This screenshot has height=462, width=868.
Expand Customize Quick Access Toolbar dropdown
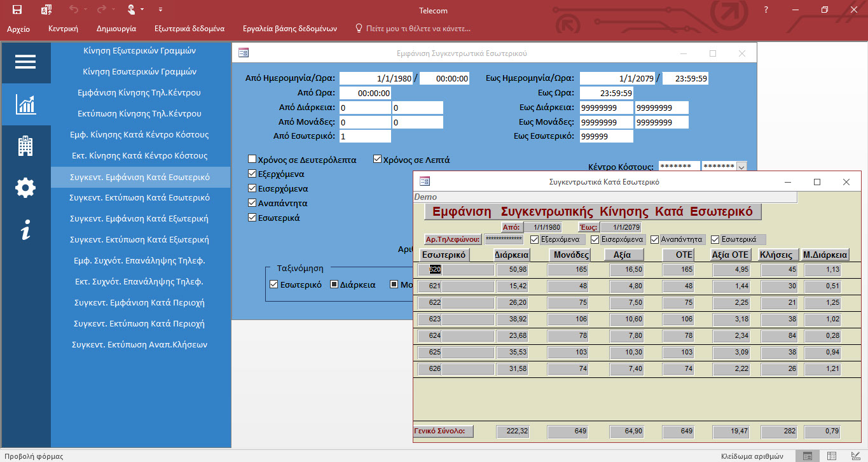pos(160,10)
